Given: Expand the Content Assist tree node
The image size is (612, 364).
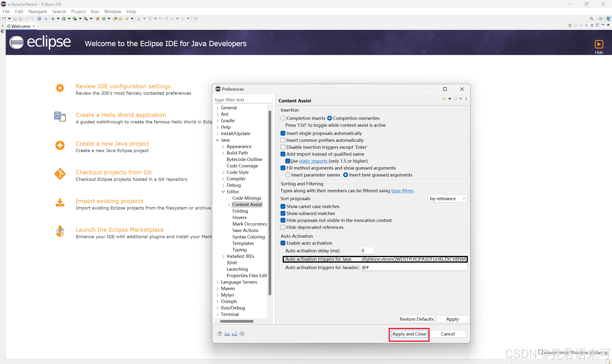Looking at the screenshot, I should [229, 204].
